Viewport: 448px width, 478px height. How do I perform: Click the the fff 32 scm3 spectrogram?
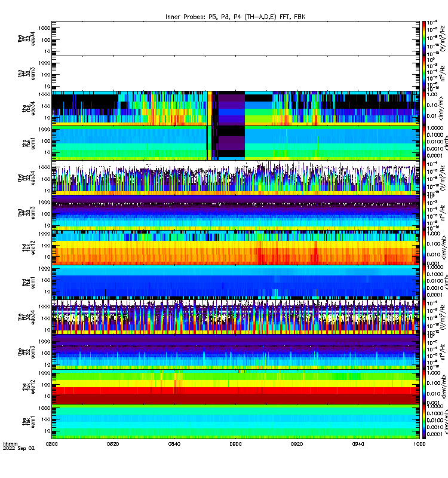[x=235, y=352]
